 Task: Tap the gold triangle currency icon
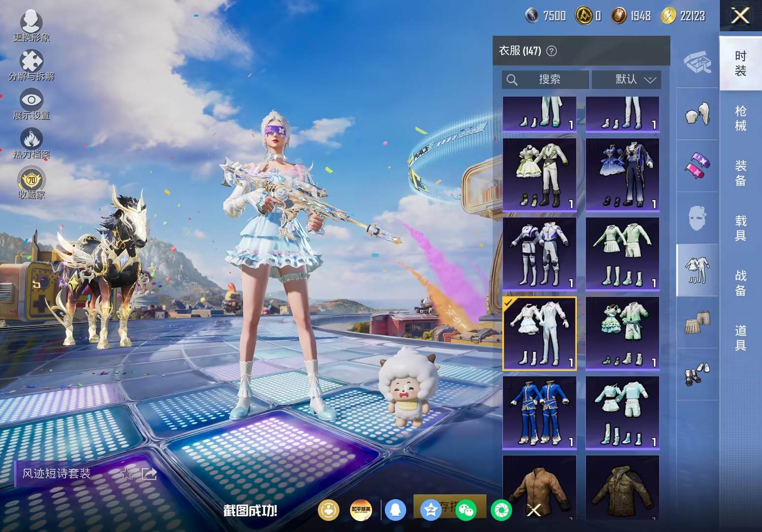pos(583,16)
